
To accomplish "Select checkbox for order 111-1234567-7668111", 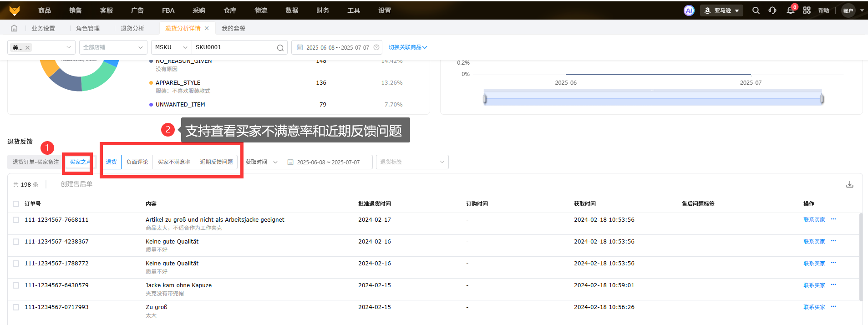I will [x=16, y=220].
